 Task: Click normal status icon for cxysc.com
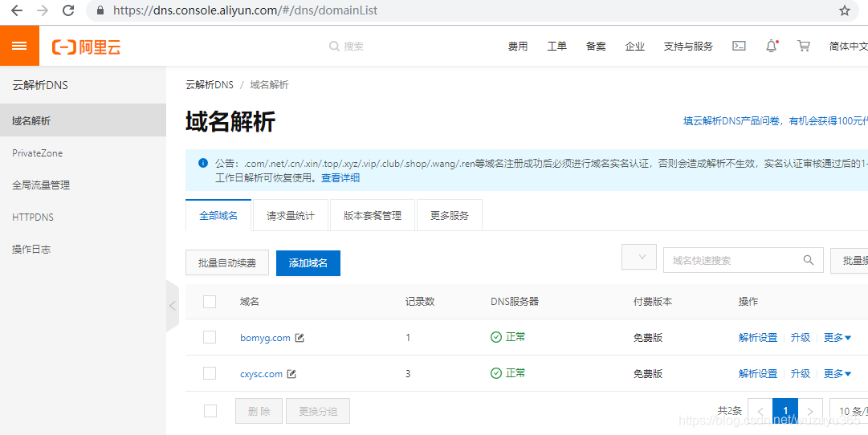pyautogui.click(x=496, y=373)
